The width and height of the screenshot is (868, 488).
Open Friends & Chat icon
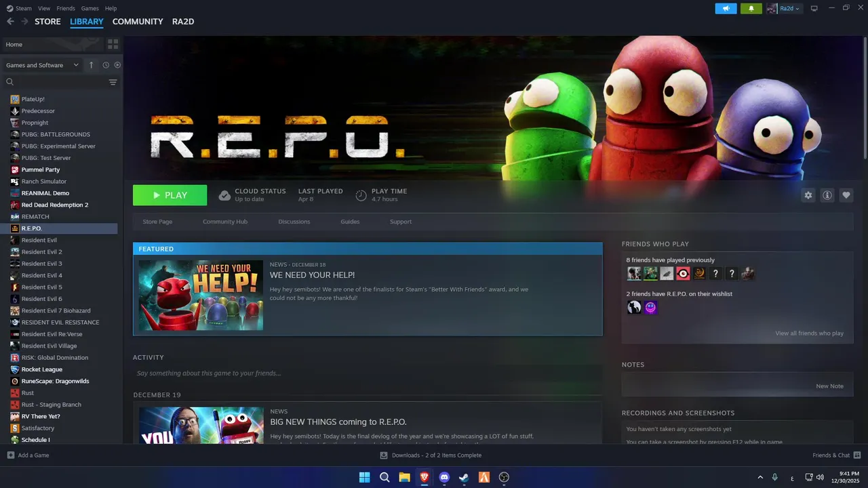point(857,455)
